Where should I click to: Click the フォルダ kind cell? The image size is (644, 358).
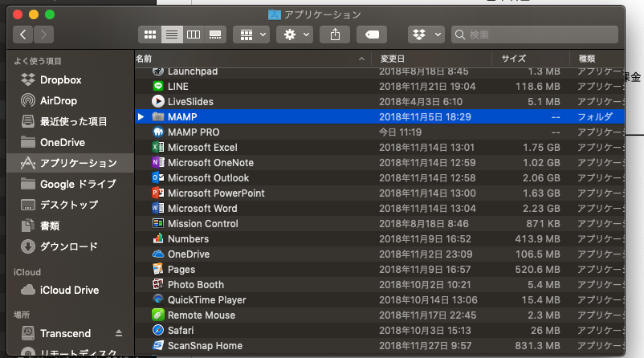pyautogui.click(x=595, y=117)
